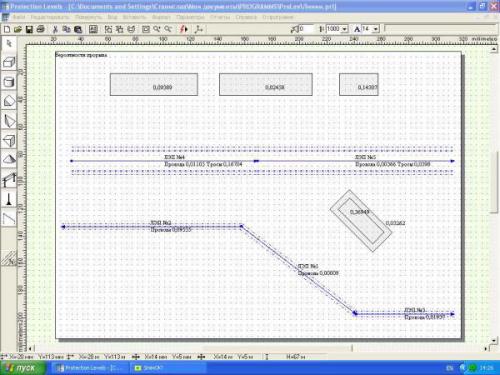
Task: Select the power line portal tool
Action: click(9, 179)
